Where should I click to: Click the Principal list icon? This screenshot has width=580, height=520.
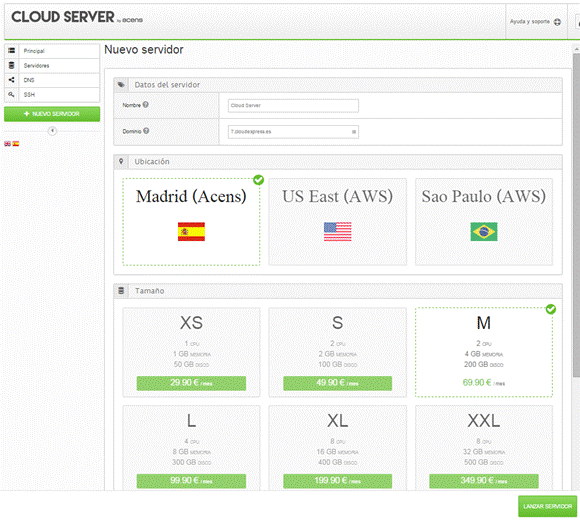click(x=11, y=51)
